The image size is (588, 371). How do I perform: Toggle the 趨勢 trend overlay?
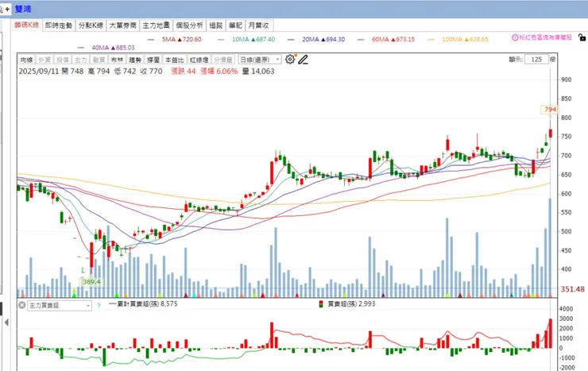(135, 60)
